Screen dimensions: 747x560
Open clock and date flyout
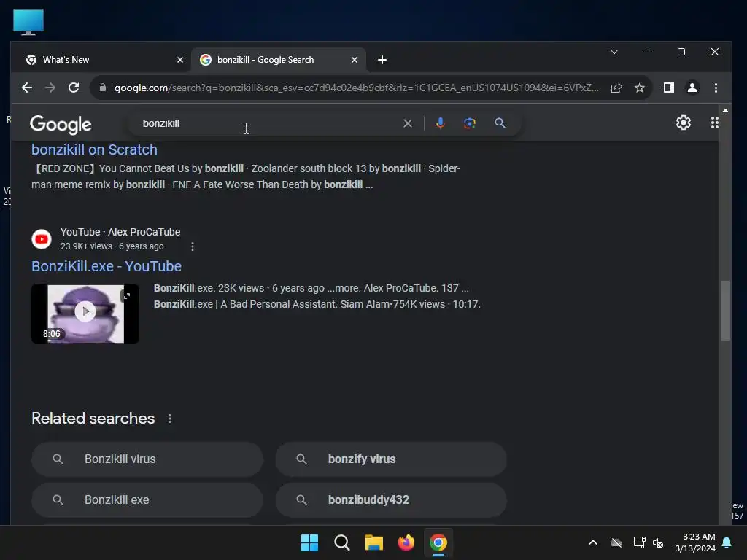(x=695, y=542)
